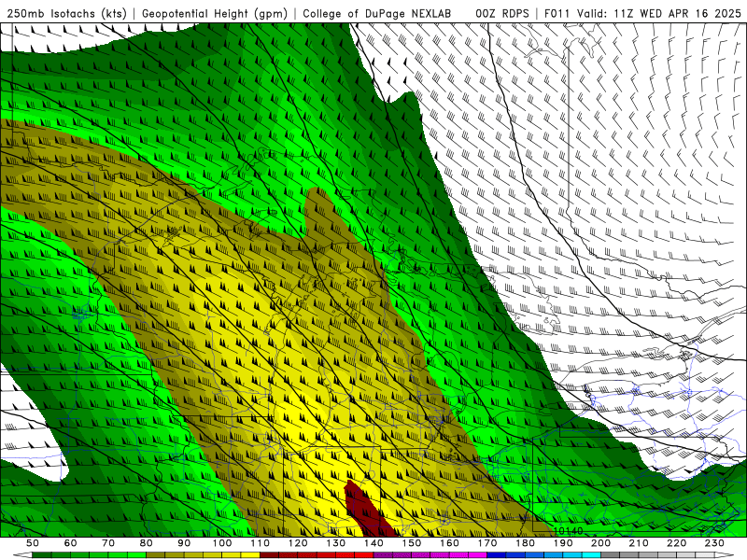
Task: Select the bright red swatch just below 140
Action: 364,554
